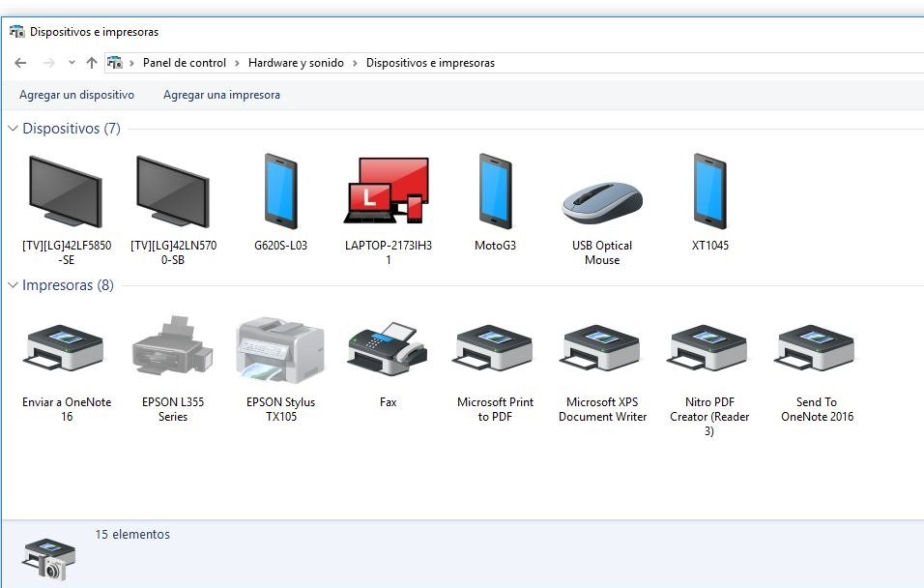Screen dimensions: 924x588
Task: Click Agregar una impresora button
Action: click(x=221, y=95)
